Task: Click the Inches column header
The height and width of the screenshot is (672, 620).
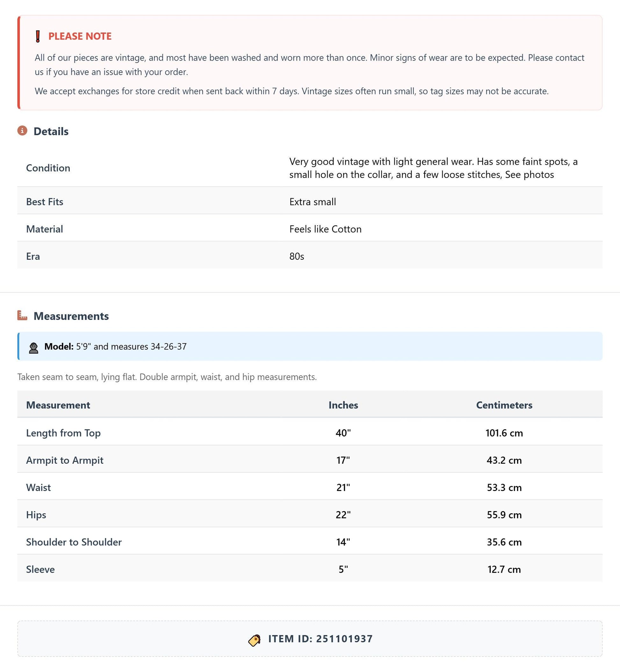Action: pyautogui.click(x=343, y=405)
